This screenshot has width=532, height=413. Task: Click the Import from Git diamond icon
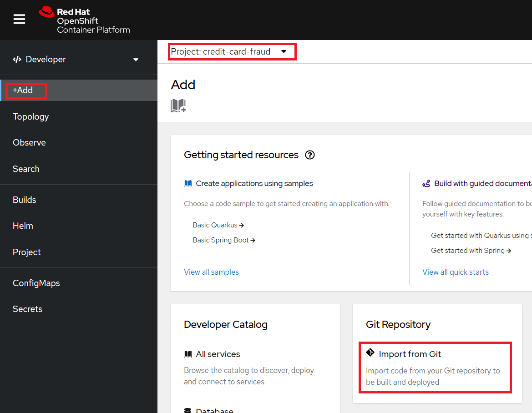point(370,353)
